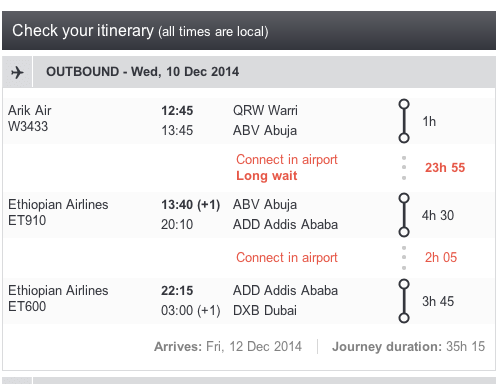Click the first Connect in airport notice

point(287,160)
